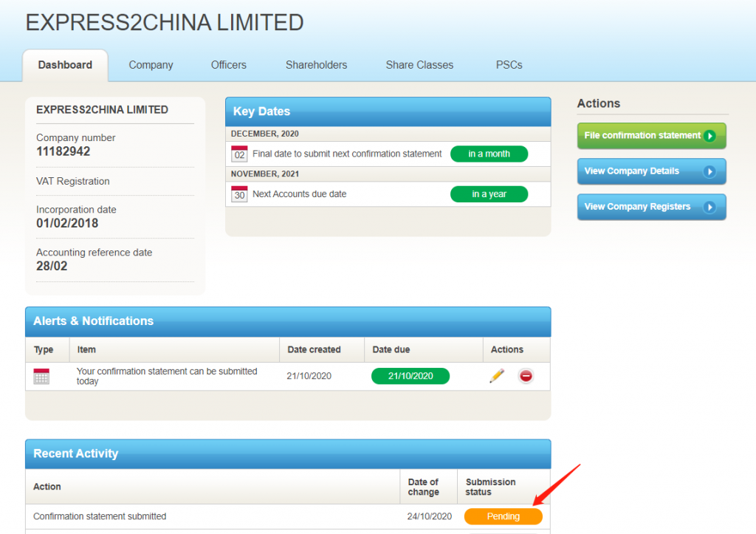Go to the Shareholders tab
Screen dimensions: 756x534
[x=316, y=65]
